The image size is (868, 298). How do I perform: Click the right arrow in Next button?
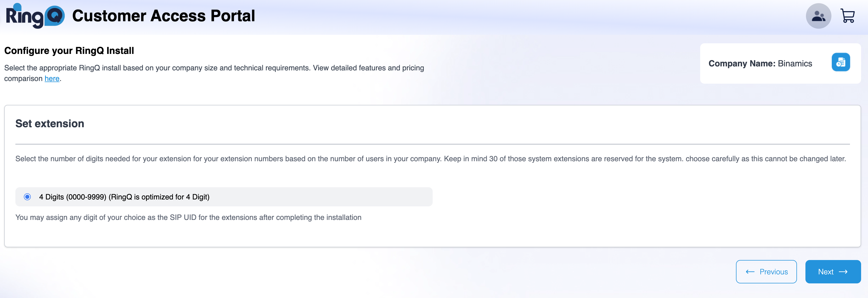point(843,272)
